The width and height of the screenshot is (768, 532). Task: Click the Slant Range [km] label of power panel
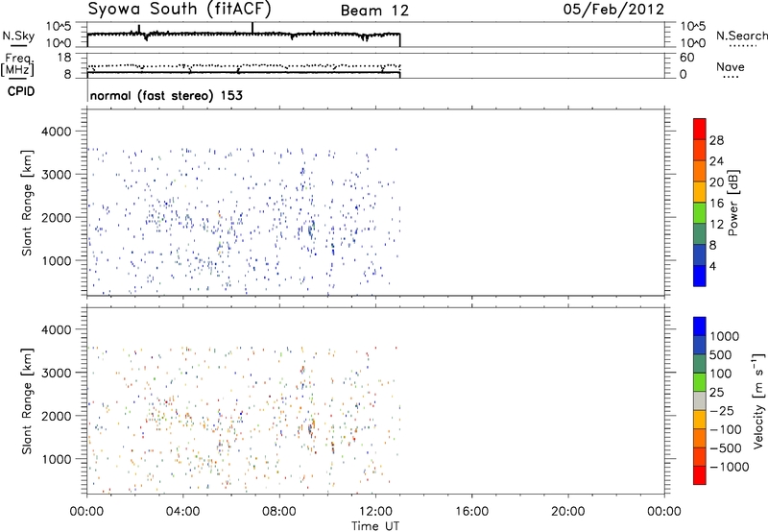pyautogui.click(x=27, y=203)
